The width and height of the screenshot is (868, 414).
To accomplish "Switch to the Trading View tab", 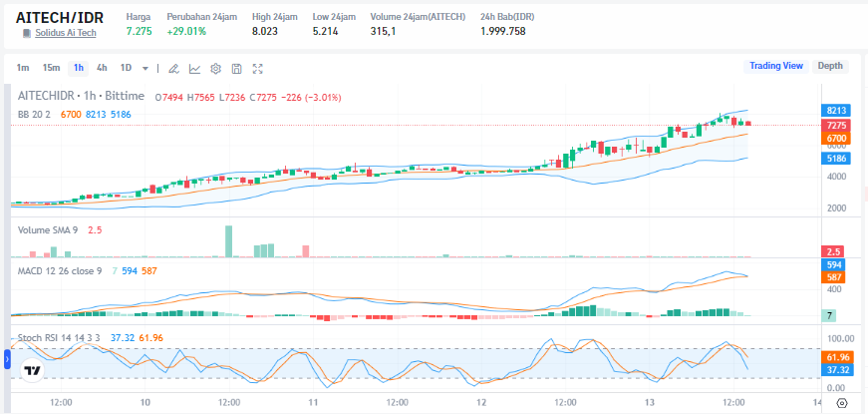I will tap(776, 66).
